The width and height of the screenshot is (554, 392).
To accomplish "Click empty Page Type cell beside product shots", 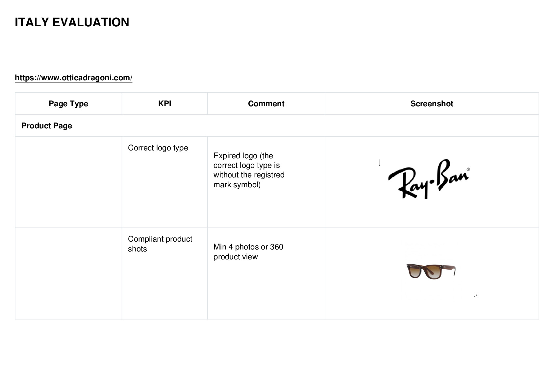I will click(x=68, y=274).
